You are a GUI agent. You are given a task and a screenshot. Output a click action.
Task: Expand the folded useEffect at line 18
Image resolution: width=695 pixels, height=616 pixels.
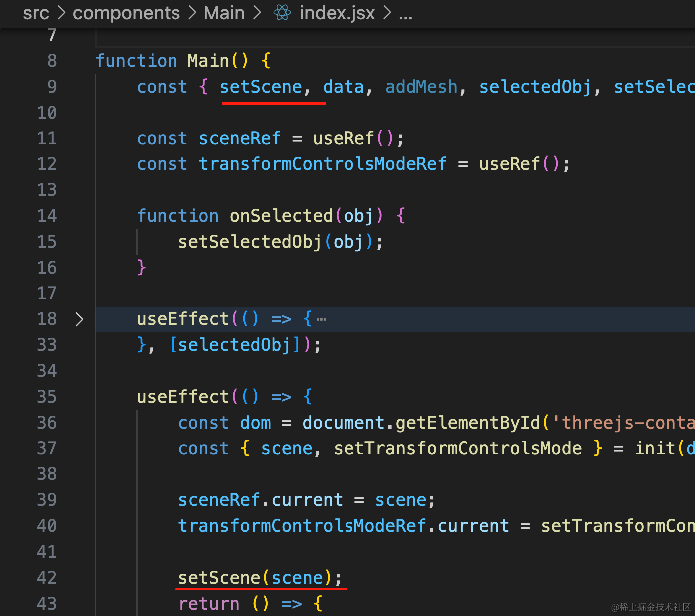(x=79, y=319)
